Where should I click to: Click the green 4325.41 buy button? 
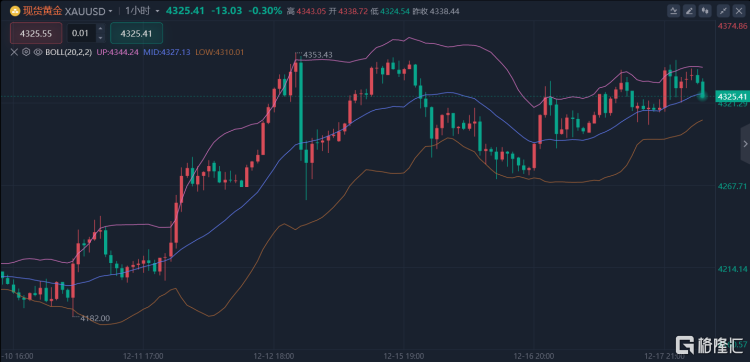(136, 33)
